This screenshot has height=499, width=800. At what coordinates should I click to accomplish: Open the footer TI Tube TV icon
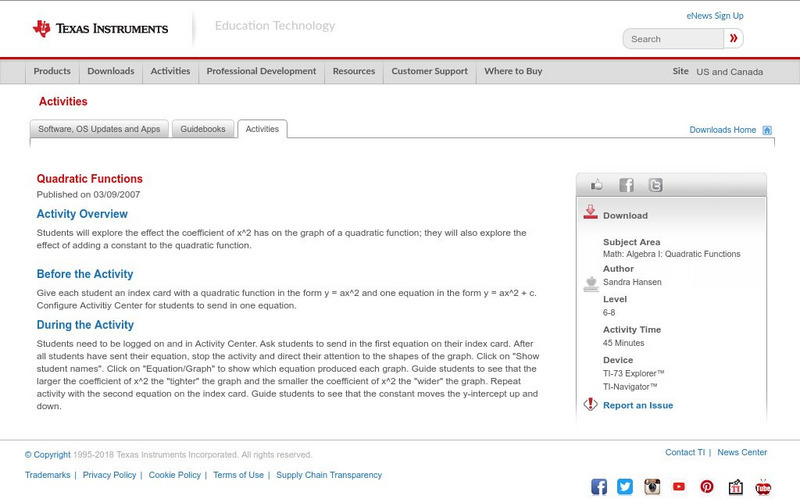(x=763, y=487)
